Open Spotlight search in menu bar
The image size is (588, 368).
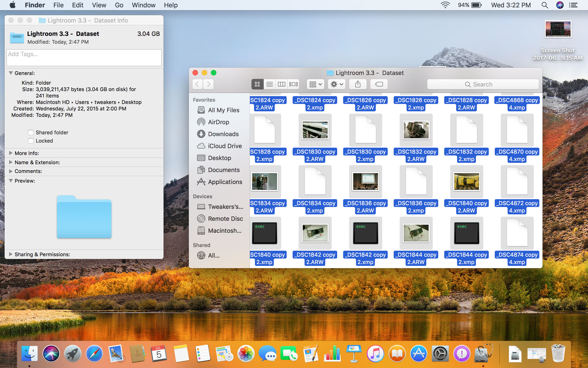(x=545, y=5)
